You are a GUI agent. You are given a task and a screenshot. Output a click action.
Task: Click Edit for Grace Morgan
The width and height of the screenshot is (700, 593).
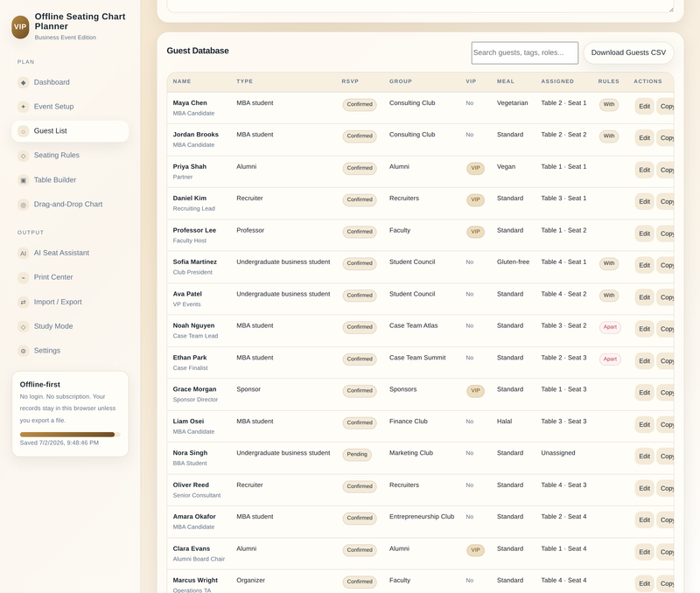pos(644,393)
